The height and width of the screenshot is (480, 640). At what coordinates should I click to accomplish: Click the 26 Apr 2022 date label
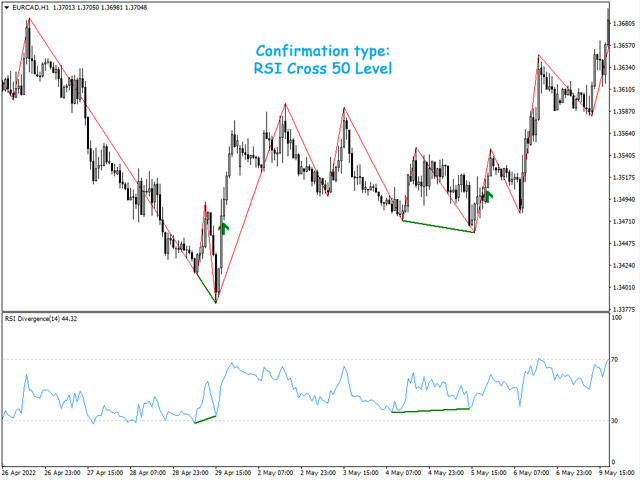coord(19,473)
